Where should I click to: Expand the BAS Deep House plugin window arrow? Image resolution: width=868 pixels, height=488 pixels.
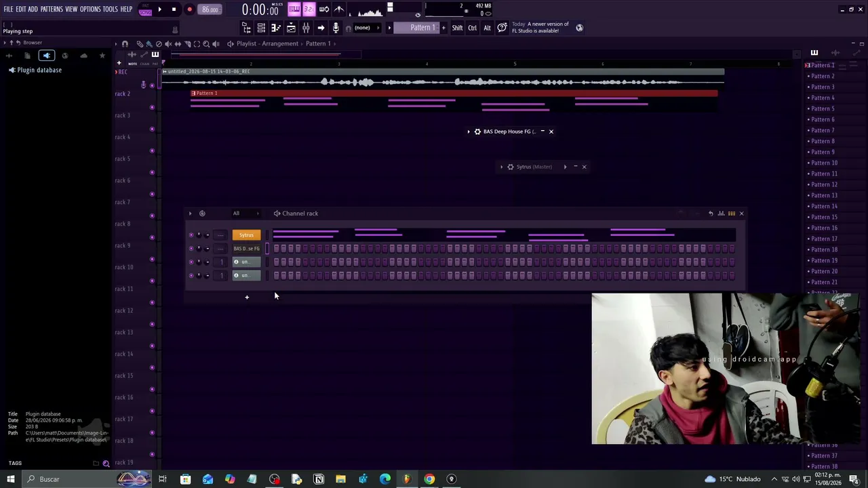(469, 131)
